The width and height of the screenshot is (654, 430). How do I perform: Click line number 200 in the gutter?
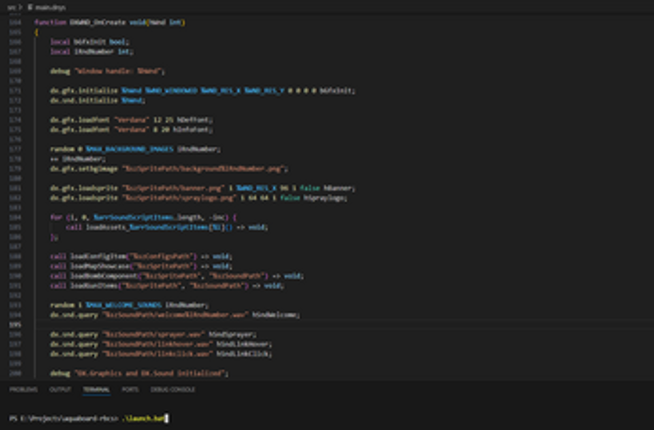coord(13,372)
